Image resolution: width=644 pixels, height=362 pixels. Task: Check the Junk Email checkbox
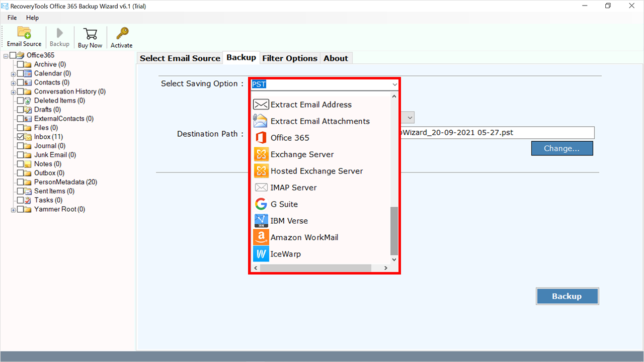click(21, 155)
